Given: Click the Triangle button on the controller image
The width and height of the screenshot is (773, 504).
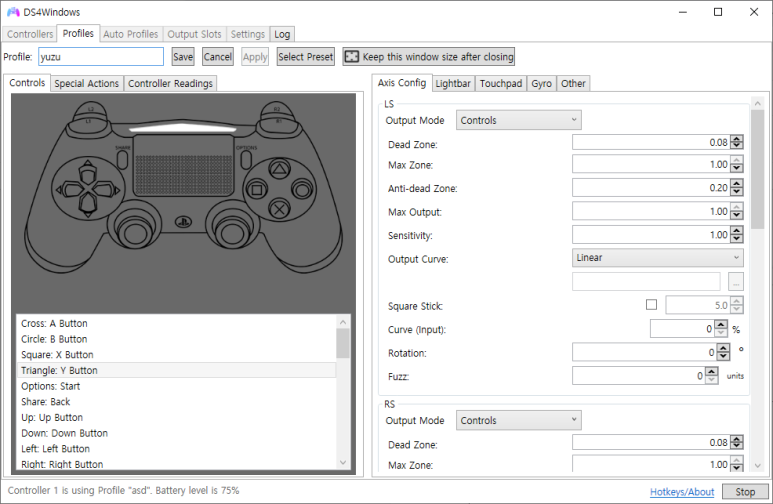Looking at the screenshot, I should click(x=280, y=170).
